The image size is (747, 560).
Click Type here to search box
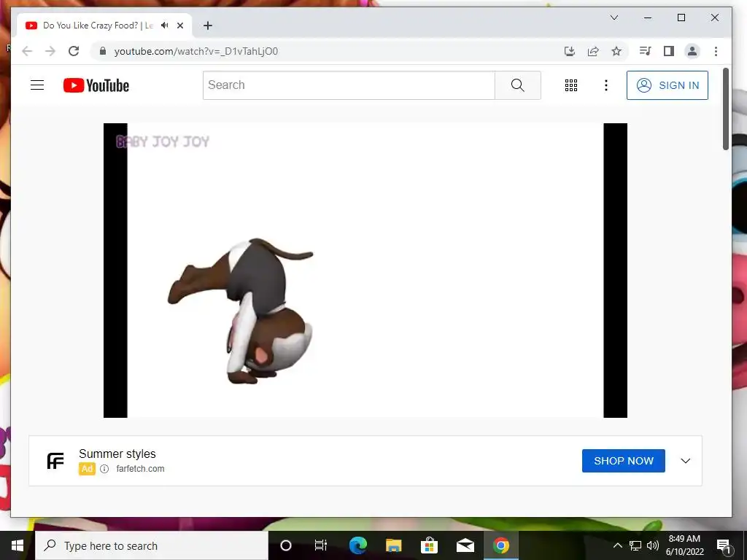pyautogui.click(x=152, y=545)
